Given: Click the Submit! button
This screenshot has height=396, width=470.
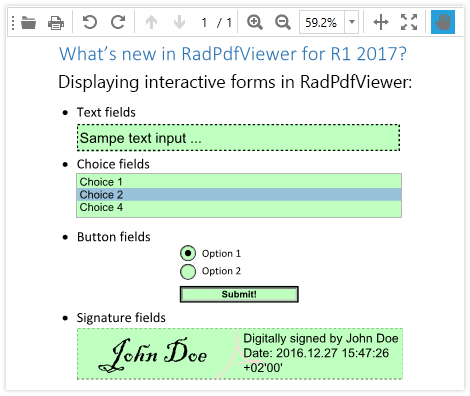Looking at the screenshot, I should pos(239,294).
